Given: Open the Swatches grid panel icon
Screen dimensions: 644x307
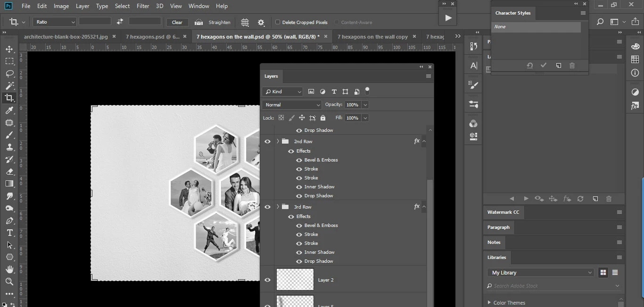Looking at the screenshot, I should click(635, 59).
